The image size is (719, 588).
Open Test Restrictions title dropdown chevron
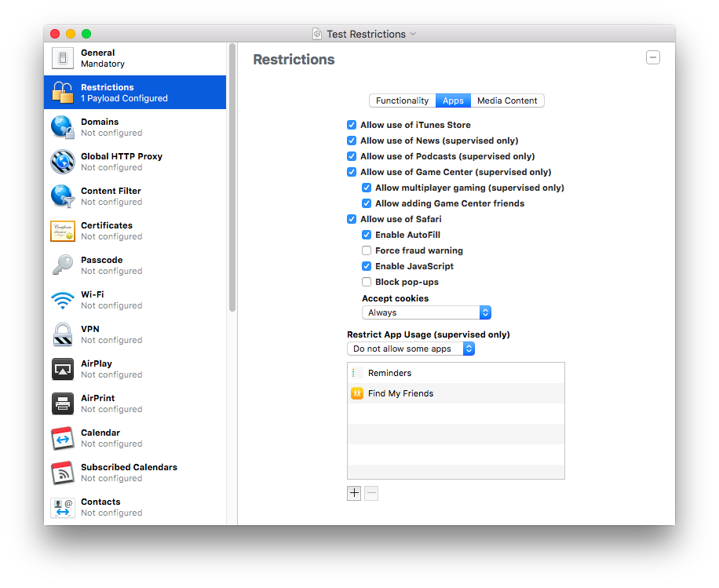point(413,34)
